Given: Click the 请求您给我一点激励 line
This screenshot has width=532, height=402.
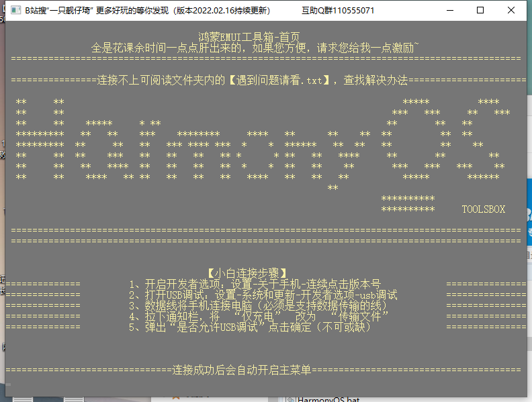Looking at the screenshot, I should (x=257, y=48).
